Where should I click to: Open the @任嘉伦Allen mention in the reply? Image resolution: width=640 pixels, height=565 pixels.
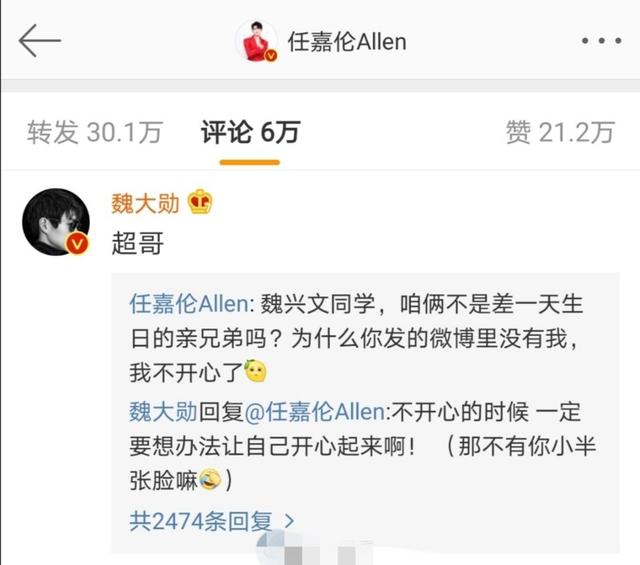coord(314,412)
